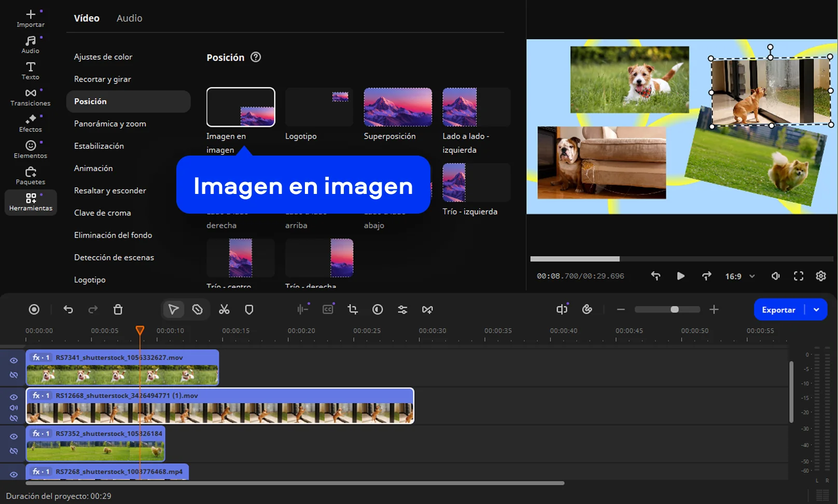Click the trash delete icon
Image resolution: width=838 pixels, height=504 pixels.
pos(118,310)
